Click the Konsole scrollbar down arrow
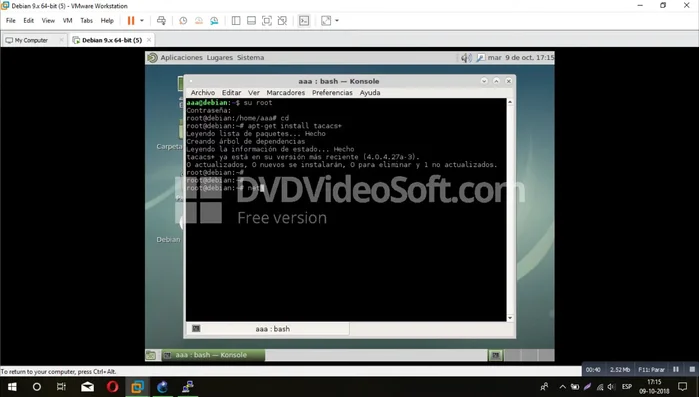 (x=510, y=318)
